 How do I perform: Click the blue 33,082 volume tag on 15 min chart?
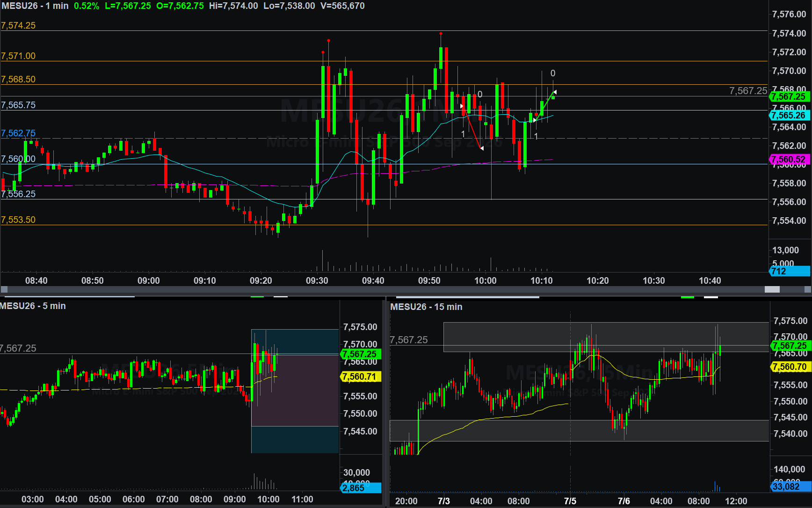790,487
